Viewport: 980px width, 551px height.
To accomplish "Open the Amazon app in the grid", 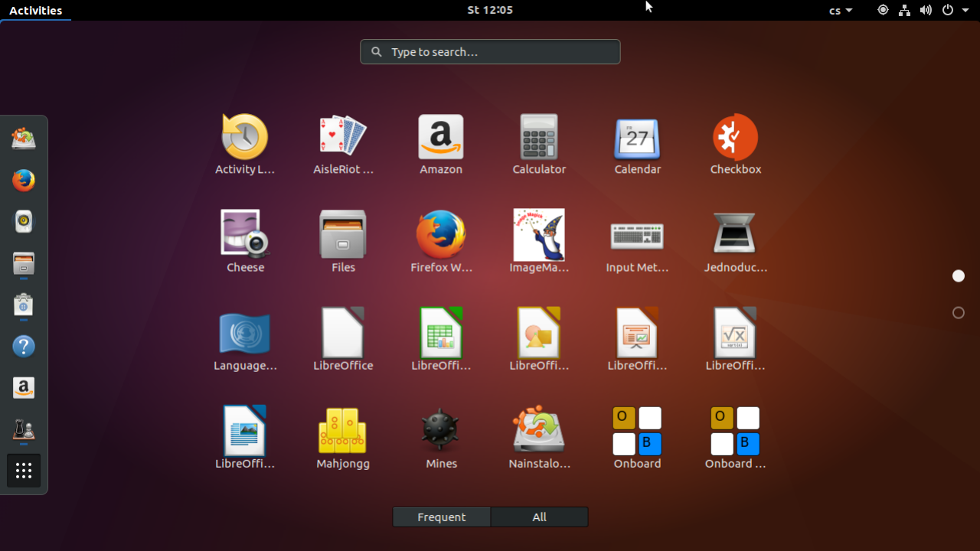I will (441, 145).
